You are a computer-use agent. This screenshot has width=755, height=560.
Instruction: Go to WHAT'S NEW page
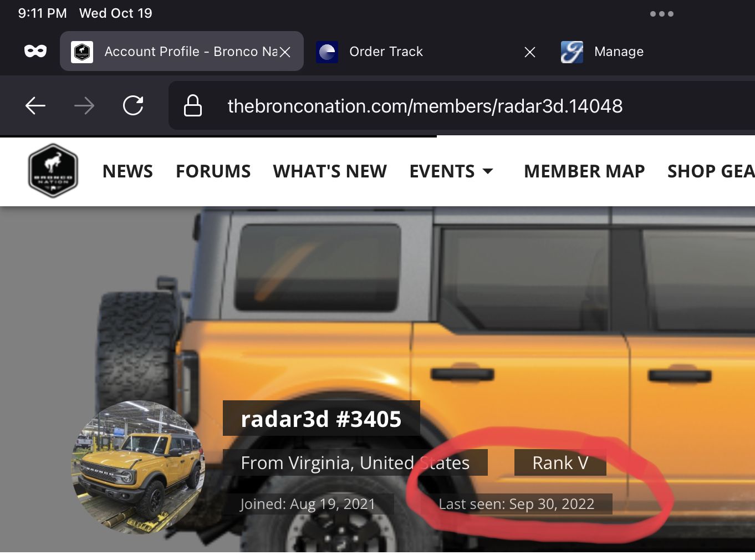click(330, 171)
